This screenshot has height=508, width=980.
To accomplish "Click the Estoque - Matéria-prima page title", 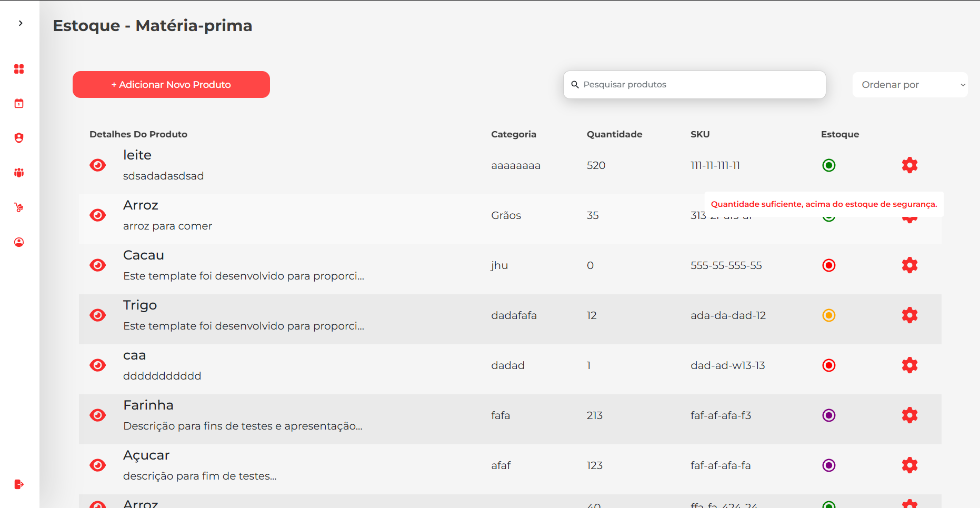I will (x=153, y=25).
